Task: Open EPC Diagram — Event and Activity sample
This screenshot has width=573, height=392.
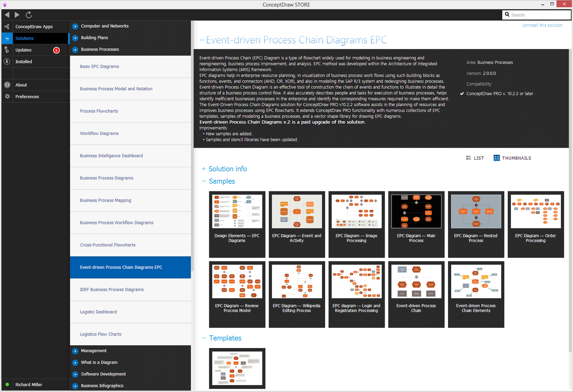Action: click(297, 224)
